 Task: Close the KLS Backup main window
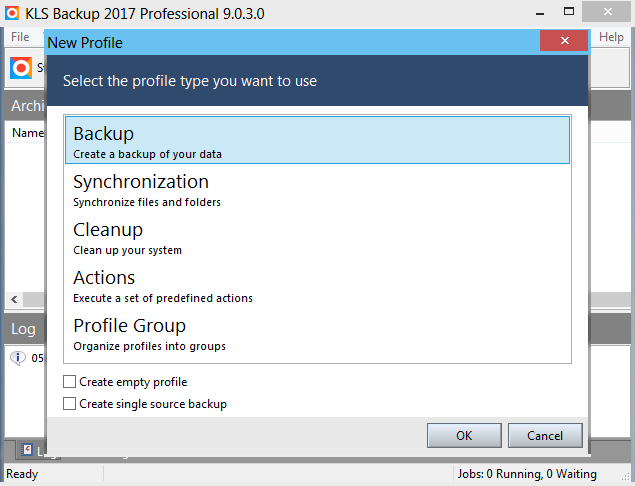(607, 12)
